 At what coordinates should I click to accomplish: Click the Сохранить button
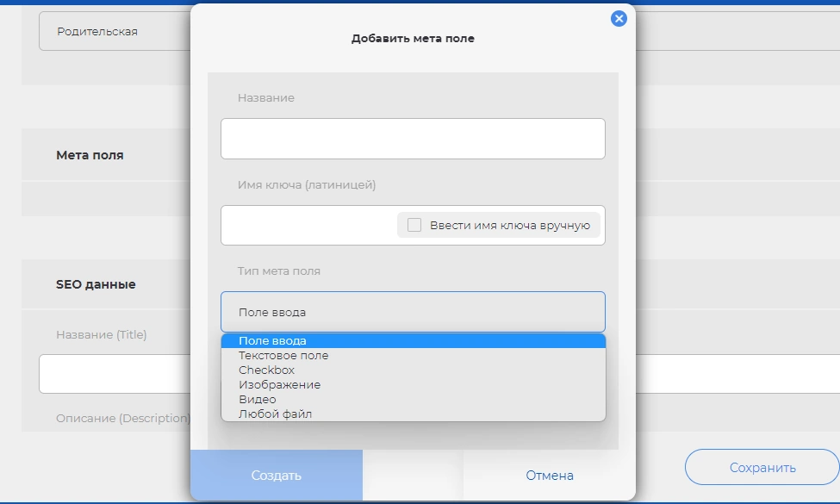(762, 468)
